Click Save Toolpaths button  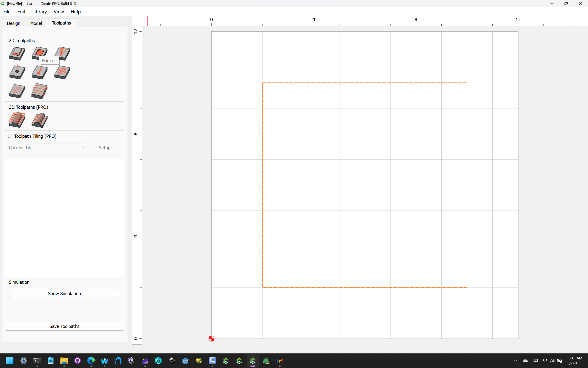click(64, 326)
